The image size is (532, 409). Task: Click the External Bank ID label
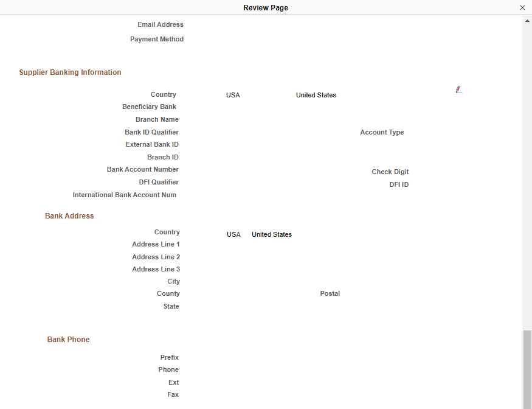151,144
